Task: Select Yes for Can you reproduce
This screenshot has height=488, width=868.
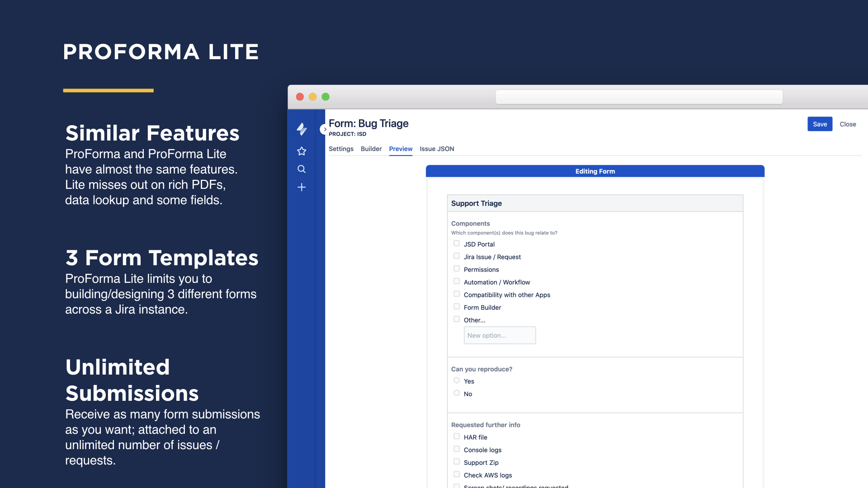Action: pos(457,380)
